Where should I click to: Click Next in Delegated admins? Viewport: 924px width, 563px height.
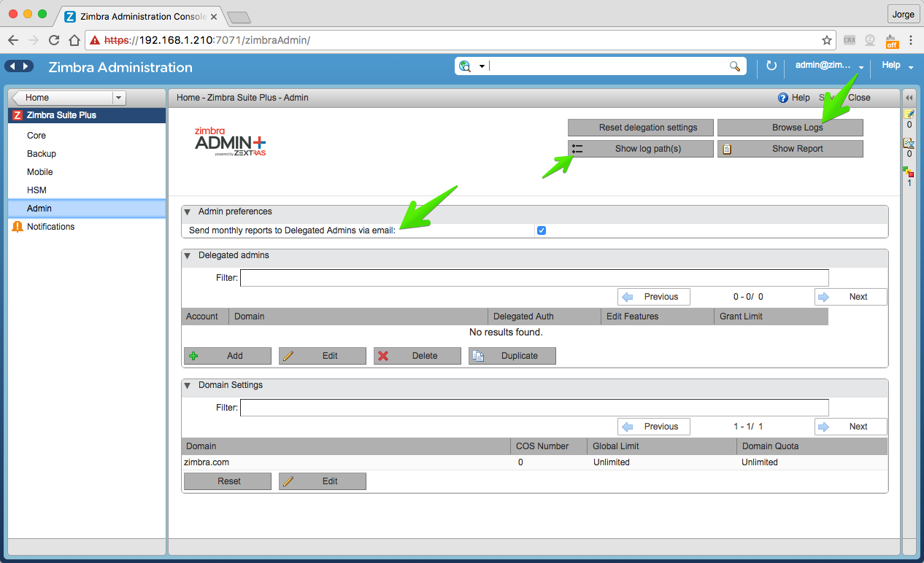point(851,297)
